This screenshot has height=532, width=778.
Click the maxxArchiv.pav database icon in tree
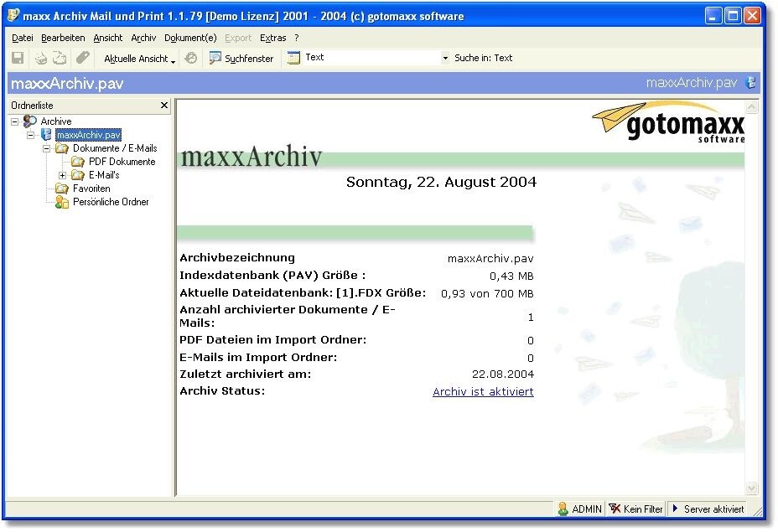pos(46,134)
